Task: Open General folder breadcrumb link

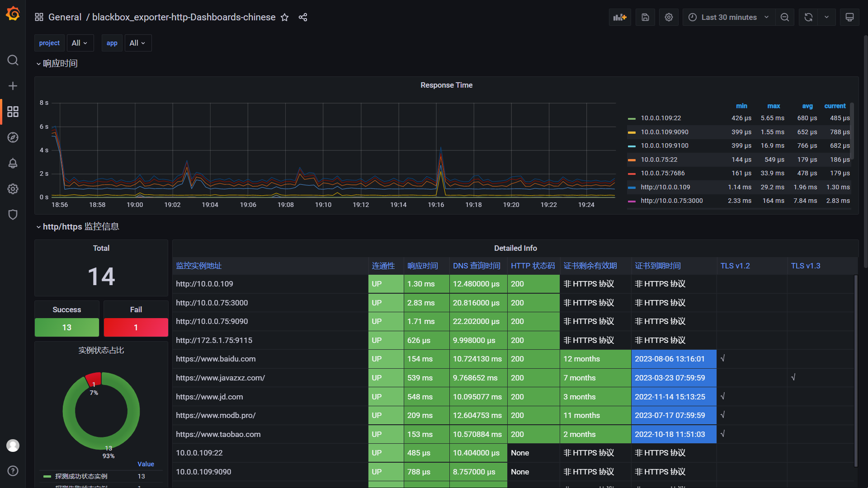Action: click(65, 17)
